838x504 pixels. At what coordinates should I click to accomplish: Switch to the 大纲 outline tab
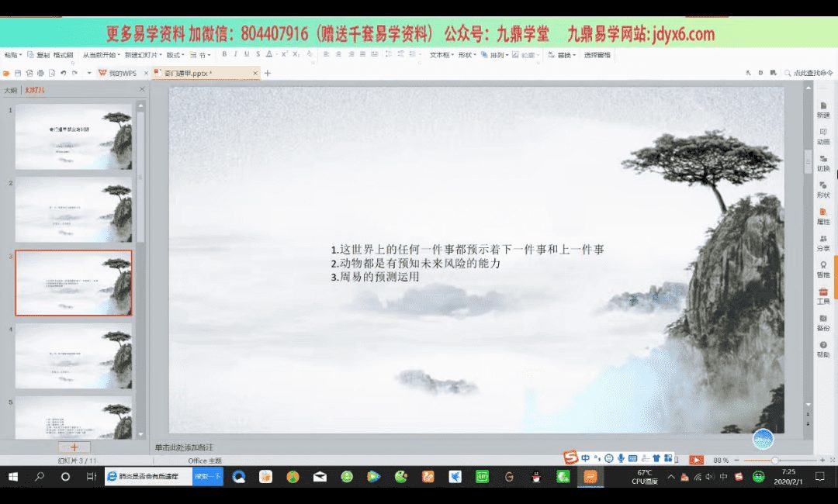point(11,90)
